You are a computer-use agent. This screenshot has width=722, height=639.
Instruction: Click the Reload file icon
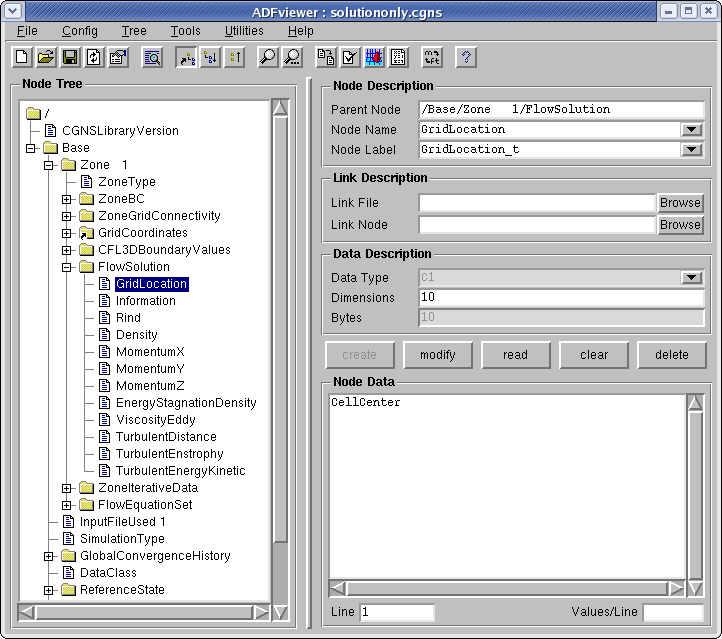(94, 57)
